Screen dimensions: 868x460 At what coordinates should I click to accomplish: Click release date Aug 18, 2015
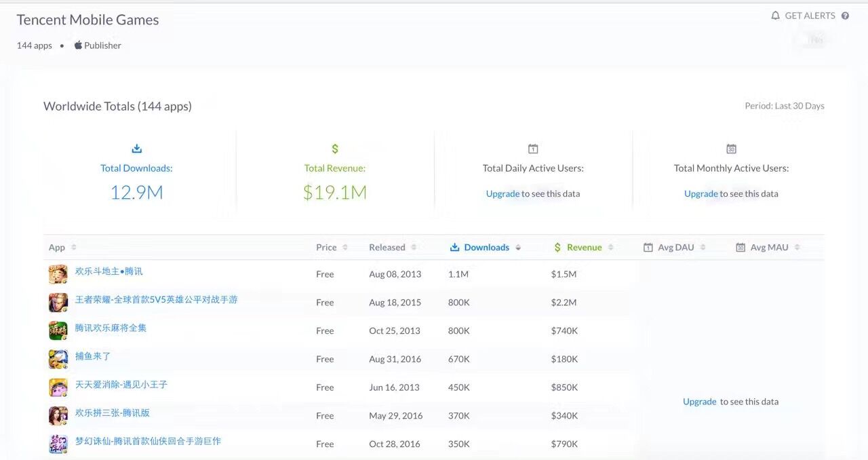pyautogui.click(x=395, y=303)
